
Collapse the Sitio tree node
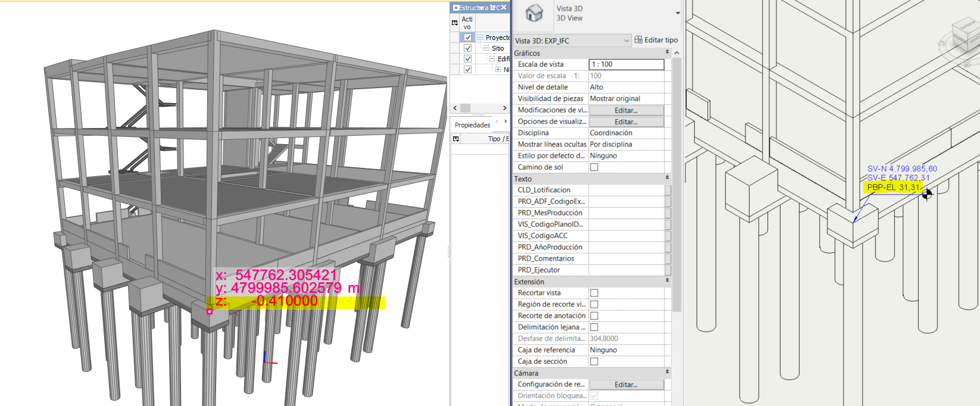pos(486,48)
